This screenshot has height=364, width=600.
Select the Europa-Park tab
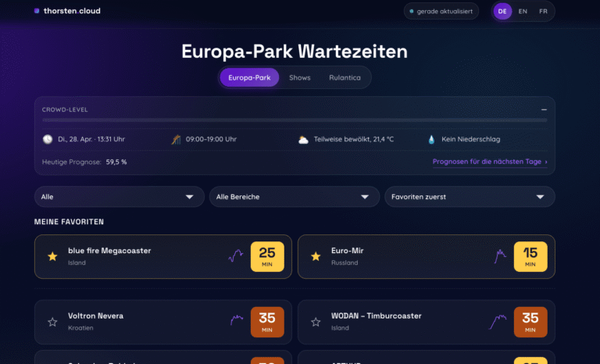click(249, 77)
